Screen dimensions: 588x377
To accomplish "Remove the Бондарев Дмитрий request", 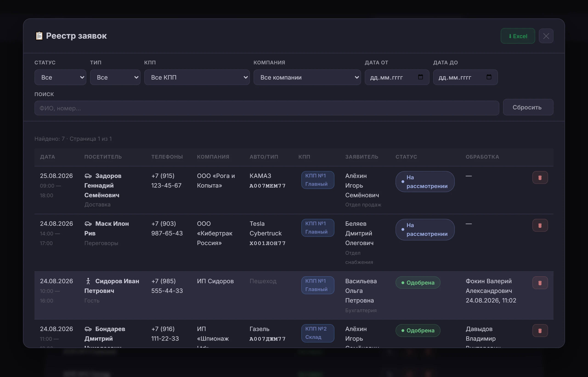I will [540, 331].
